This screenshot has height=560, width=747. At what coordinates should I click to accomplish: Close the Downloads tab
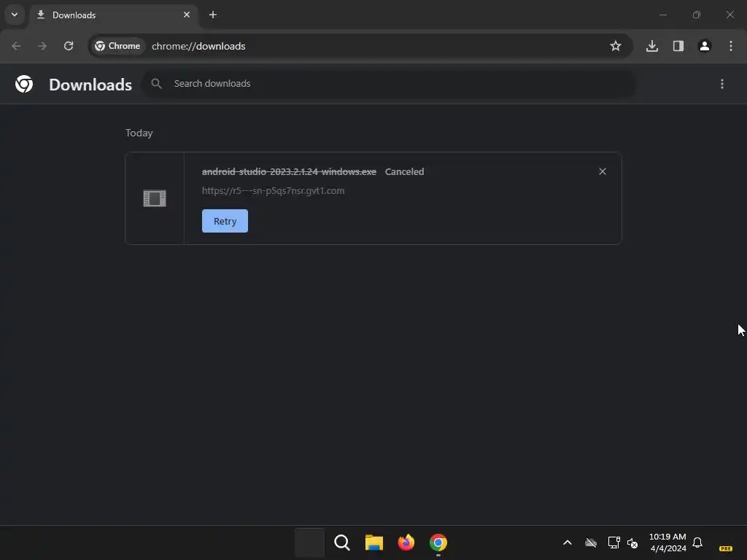coord(187,15)
